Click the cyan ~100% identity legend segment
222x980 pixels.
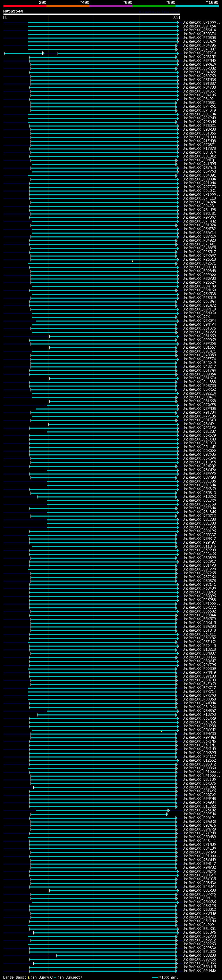tap(197, 6)
